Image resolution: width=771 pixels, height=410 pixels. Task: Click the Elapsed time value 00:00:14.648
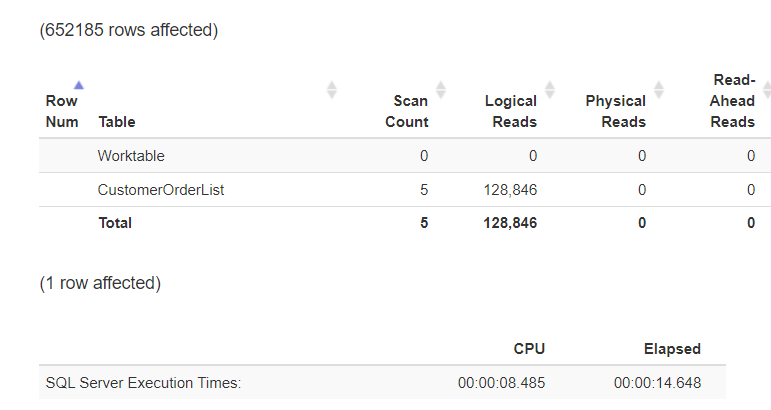click(657, 382)
